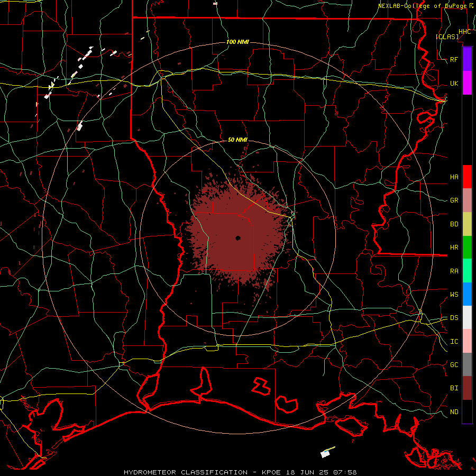Click the WS blue legend swatch

(467, 294)
